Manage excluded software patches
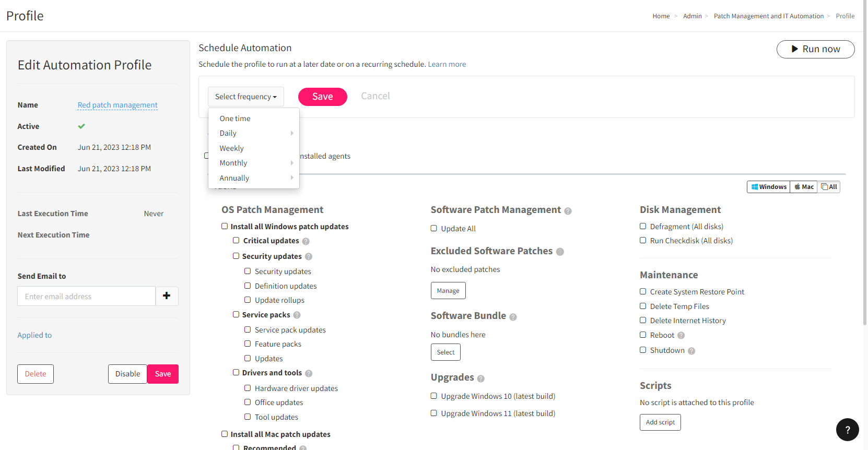Screen dimensions: 868x450 (448, 291)
